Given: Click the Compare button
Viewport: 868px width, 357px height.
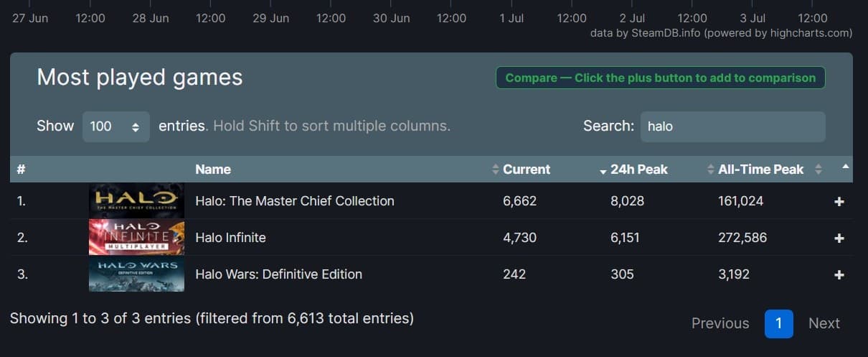Looking at the screenshot, I should [x=660, y=78].
